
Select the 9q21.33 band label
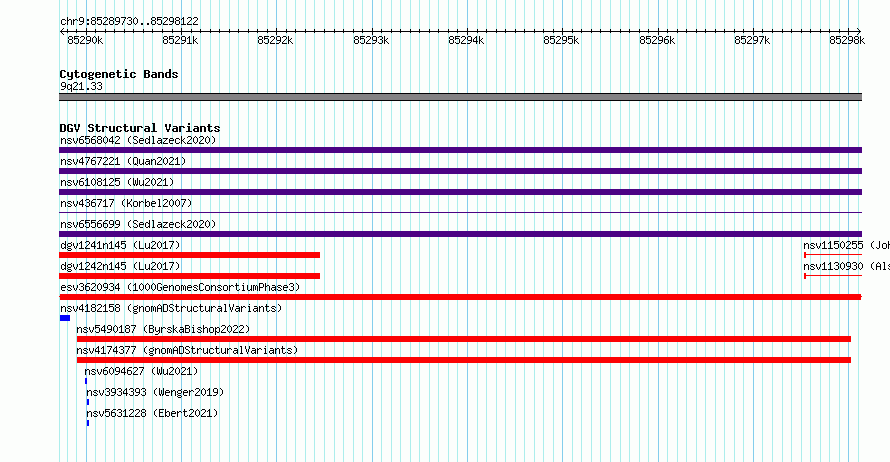[x=81, y=86]
